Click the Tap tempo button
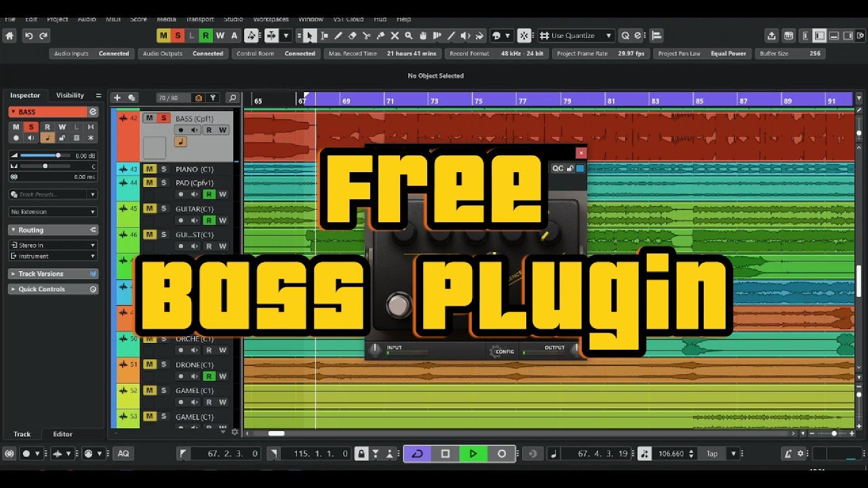Viewport: 868px width, 488px height. pyautogui.click(x=712, y=454)
